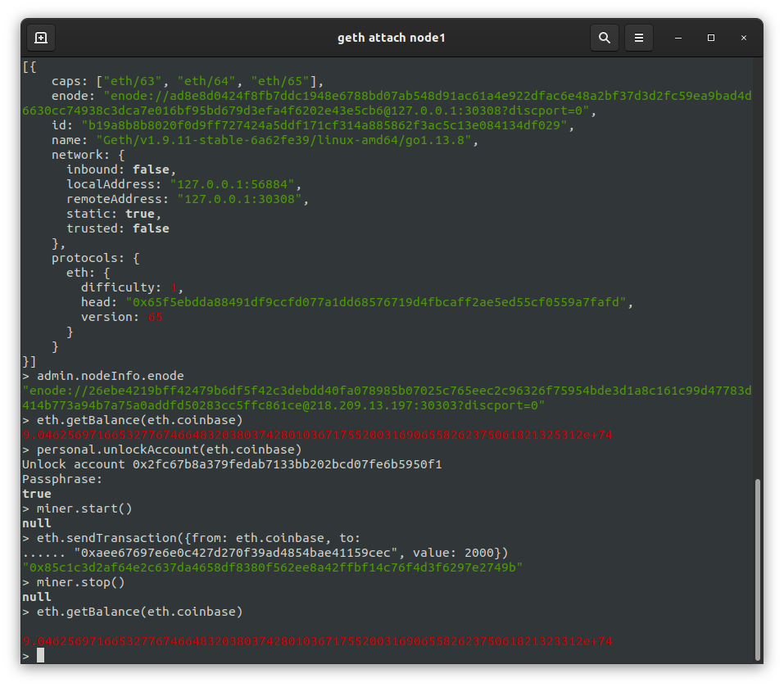Click the cursor at the final prompt
The image size is (784, 687).
coord(40,656)
